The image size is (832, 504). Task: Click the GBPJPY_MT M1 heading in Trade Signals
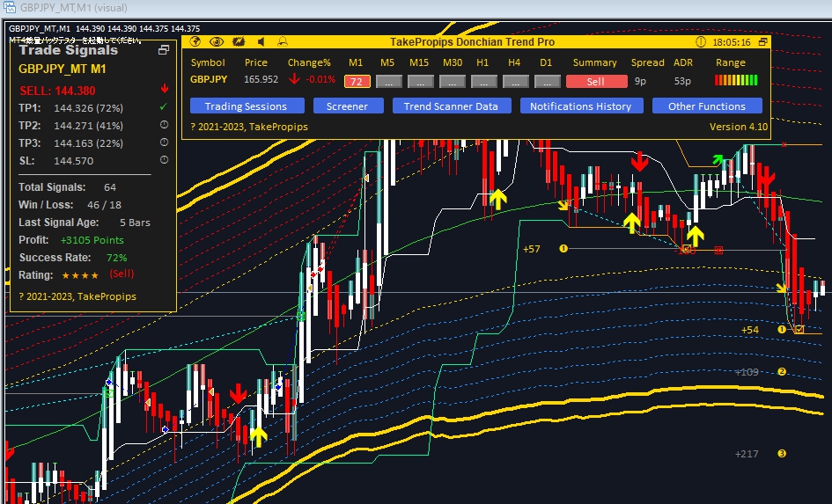63,69
